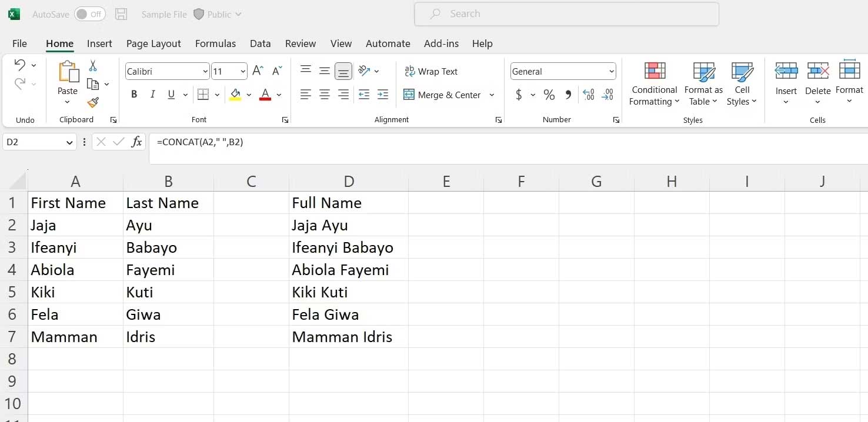Expand the Name Box dropdown arrow
868x422 pixels.
click(x=69, y=142)
